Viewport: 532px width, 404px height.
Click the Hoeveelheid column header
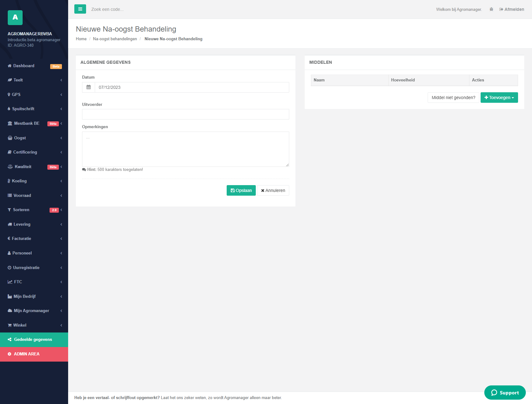(429, 80)
